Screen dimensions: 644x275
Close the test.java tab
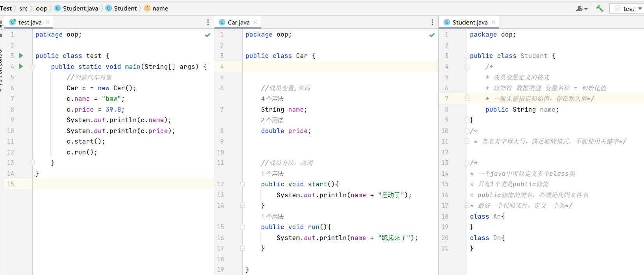[48, 22]
